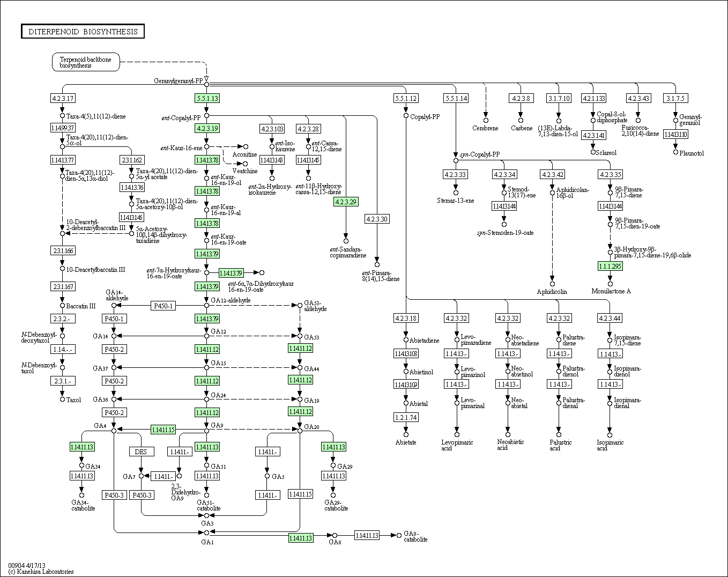The width and height of the screenshot is (728, 577).
Task: Select the Taxol compound circle
Action: point(62,399)
